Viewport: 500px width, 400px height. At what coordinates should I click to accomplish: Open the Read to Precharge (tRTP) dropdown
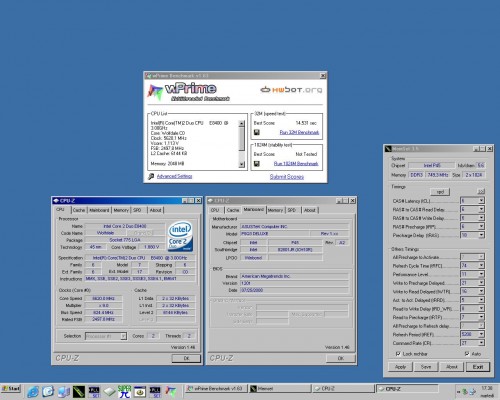[481, 317]
